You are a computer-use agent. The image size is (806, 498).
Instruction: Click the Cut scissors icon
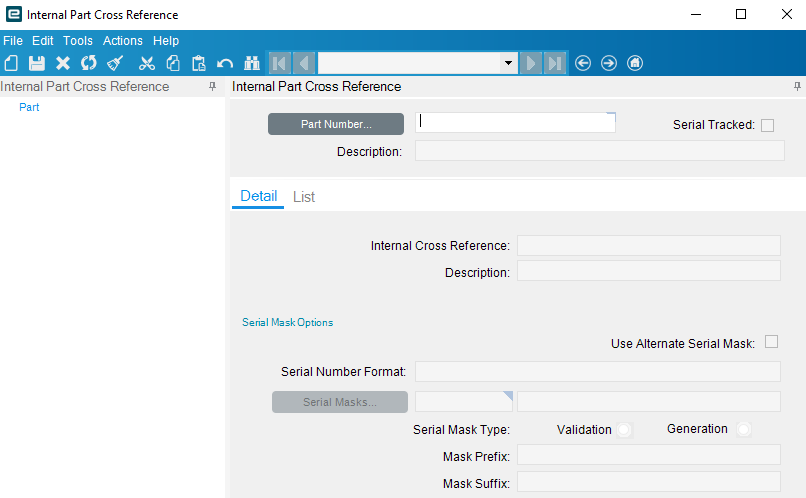[x=146, y=63]
